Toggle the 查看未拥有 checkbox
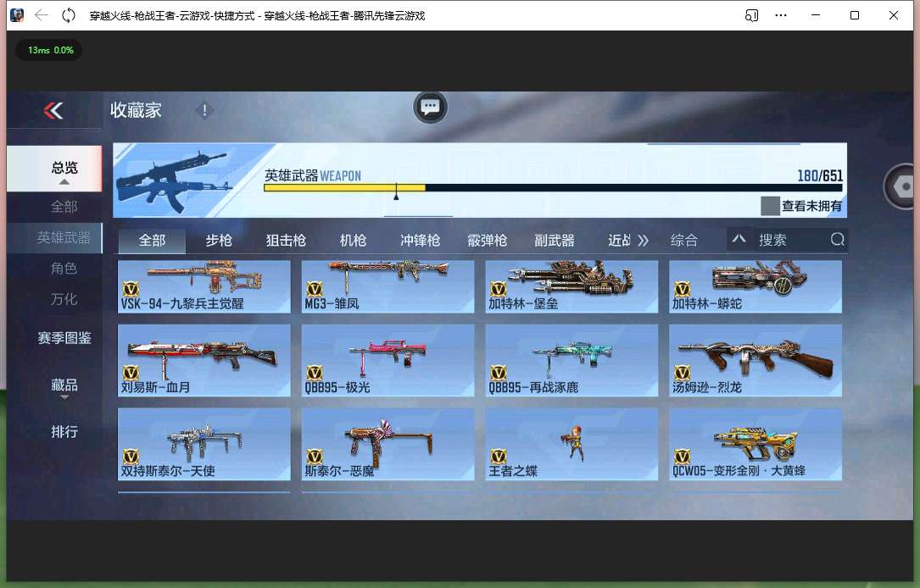 tap(770, 206)
